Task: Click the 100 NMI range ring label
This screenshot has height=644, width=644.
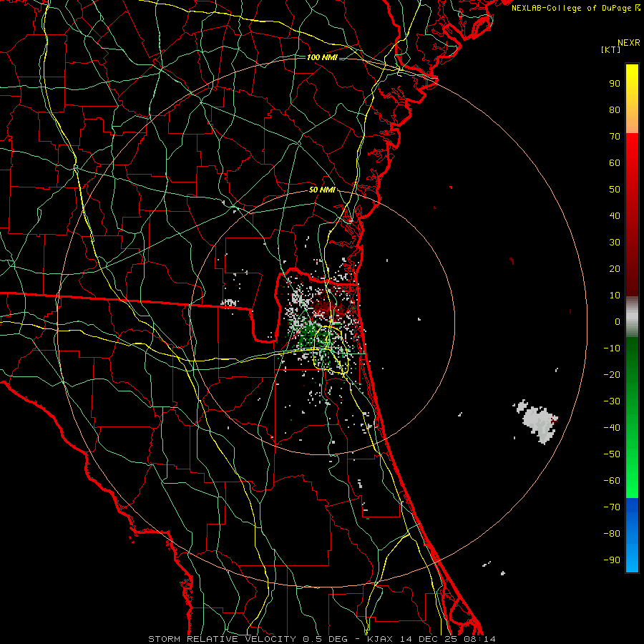Action: pos(322,57)
